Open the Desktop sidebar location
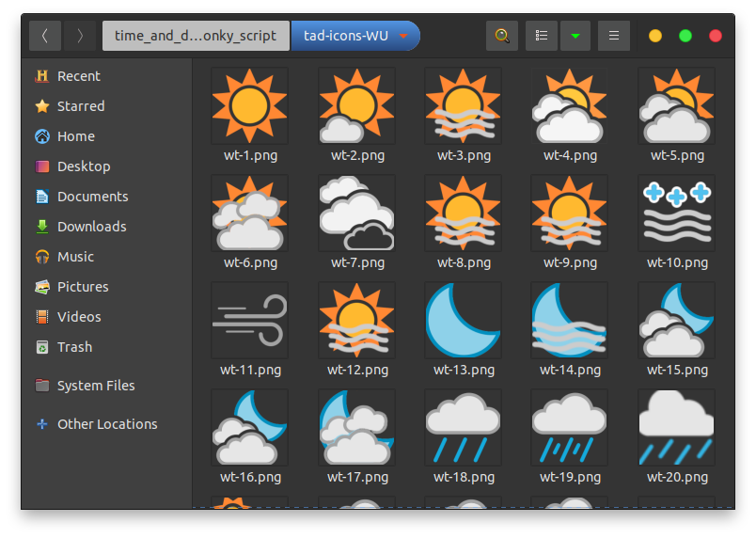 pyautogui.click(x=106, y=166)
